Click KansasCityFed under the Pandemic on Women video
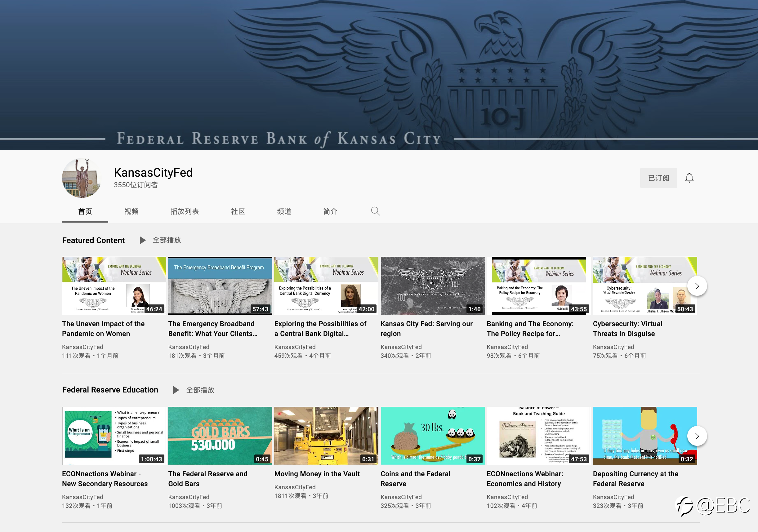The width and height of the screenshot is (758, 532). click(82, 347)
